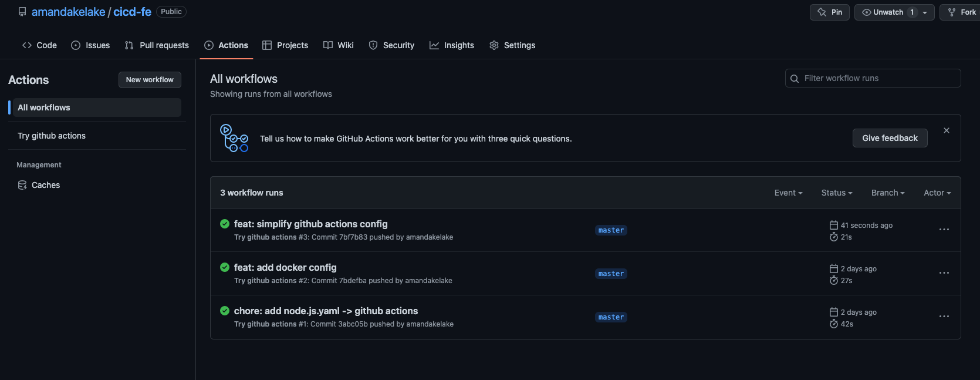The image size is (980, 380).
Task: Click 'Try github actions' link in run #2 subtitle
Action: pyautogui.click(x=265, y=281)
